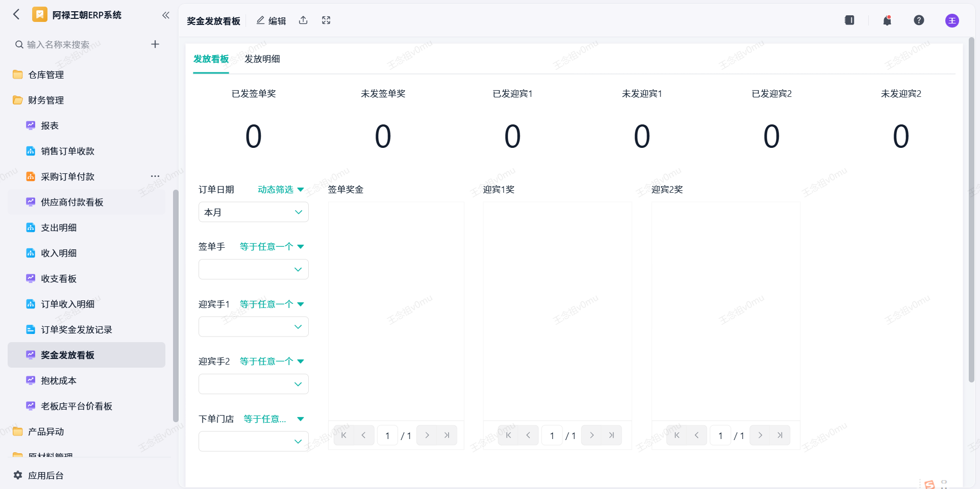Open the user avatar menu

pyautogui.click(x=952, y=20)
